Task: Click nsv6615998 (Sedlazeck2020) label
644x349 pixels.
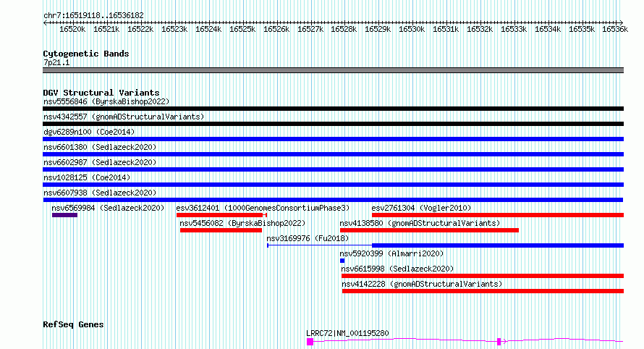Action: pyautogui.click(x=397, y=269)
